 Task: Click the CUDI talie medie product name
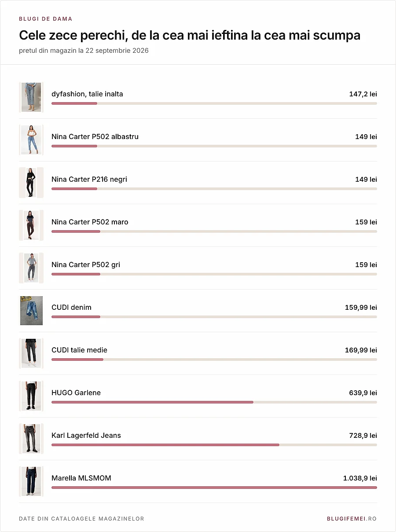coord(79,350)
